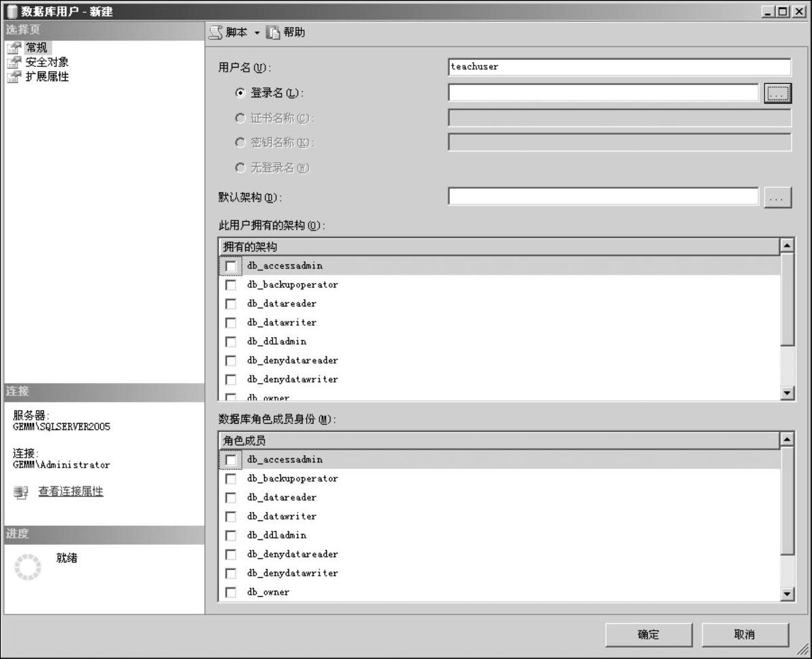Browse for login name with ellipsis button
The height and width of the screenshot is (659, 812).
tap(778, 93)
